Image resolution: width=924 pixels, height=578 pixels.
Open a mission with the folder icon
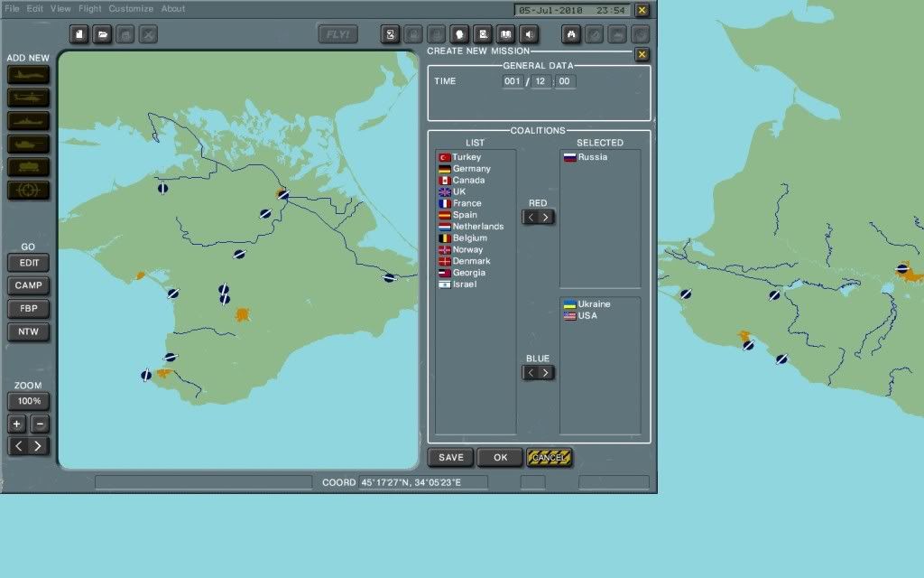tap(100, 33)
